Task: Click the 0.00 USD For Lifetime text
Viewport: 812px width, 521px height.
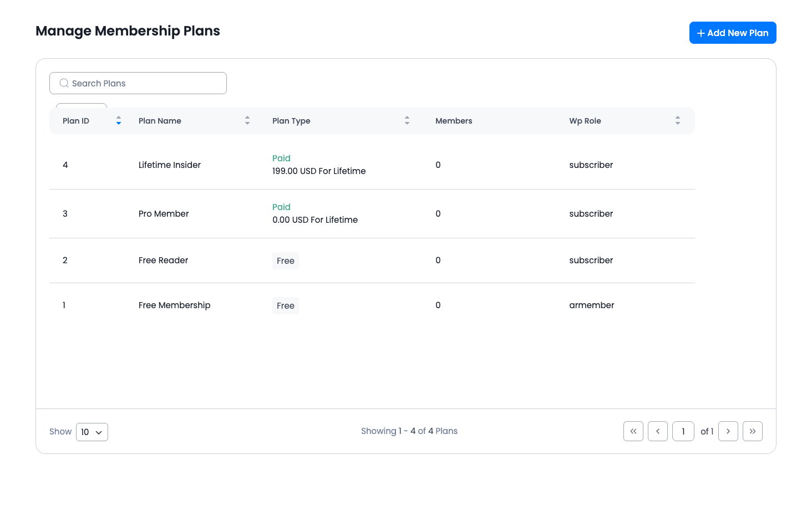Action: (x=315, y=219)
